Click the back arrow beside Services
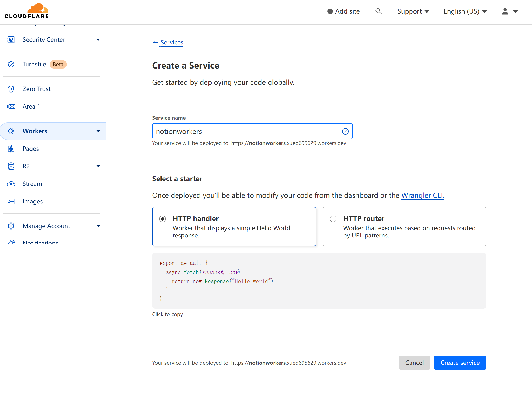Screen dimensions: 532x396 (155, 43)
